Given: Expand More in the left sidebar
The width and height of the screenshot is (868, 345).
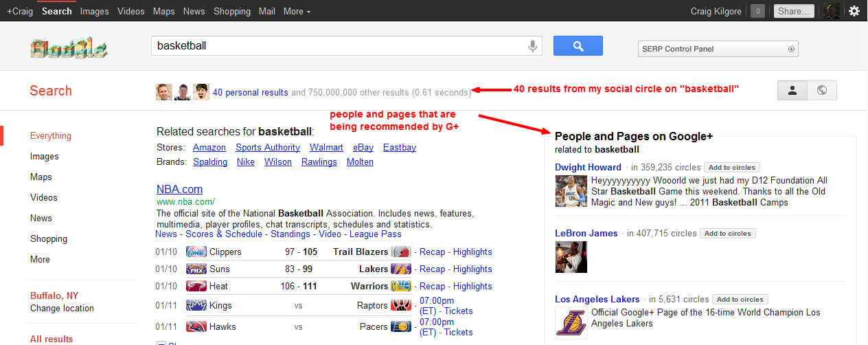Looking at the screenshot, I should point(40,259).
